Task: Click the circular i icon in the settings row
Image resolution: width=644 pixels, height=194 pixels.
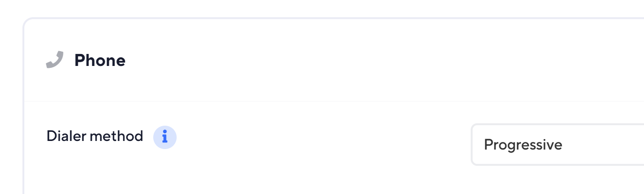Action: click(x=165, y=137)
